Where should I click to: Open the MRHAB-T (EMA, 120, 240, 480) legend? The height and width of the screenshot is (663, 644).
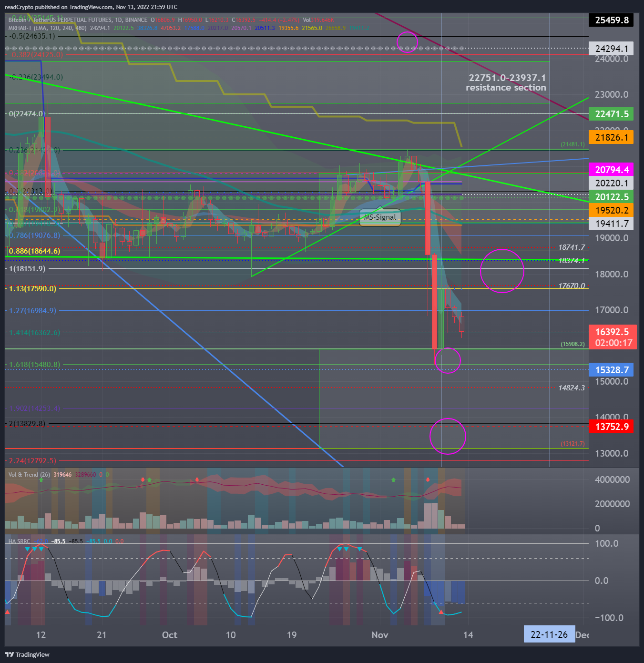(x=48, y=28)
